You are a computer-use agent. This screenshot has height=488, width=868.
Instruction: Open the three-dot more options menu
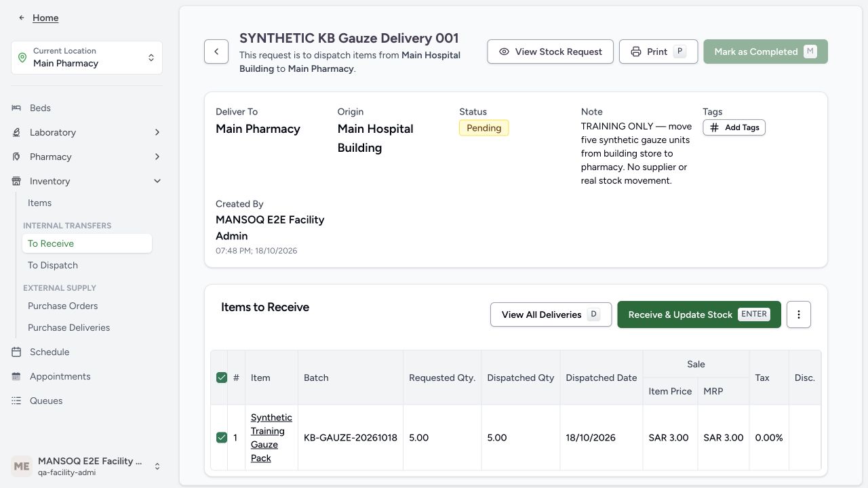[x=799, y=314]
